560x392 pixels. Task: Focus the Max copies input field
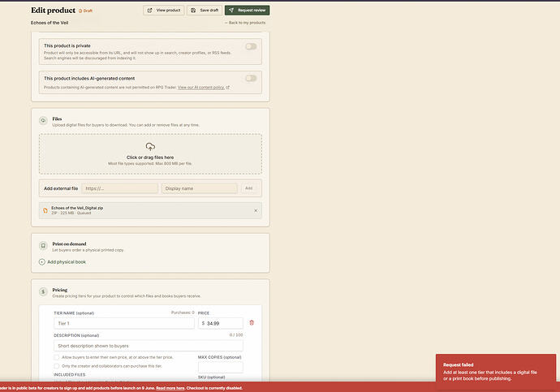(221, 367)
